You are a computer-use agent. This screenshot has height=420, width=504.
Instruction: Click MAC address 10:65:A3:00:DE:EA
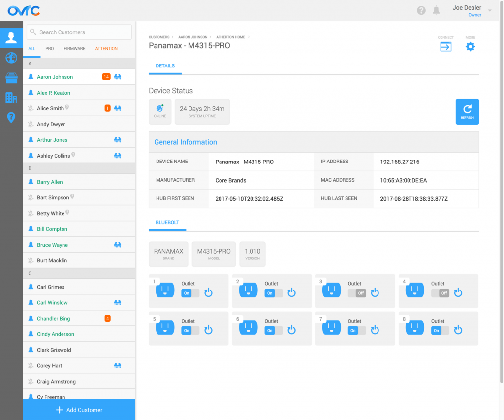click(404, 180)
